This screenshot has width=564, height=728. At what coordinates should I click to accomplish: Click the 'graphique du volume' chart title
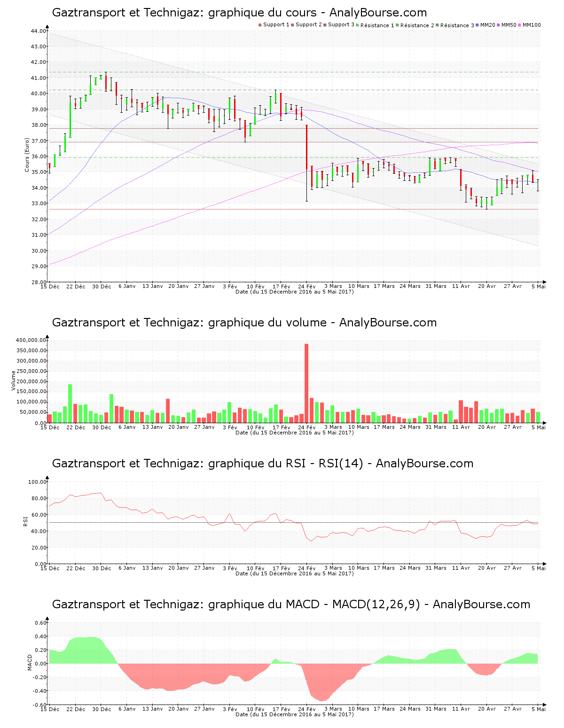[x=244, y=323]
